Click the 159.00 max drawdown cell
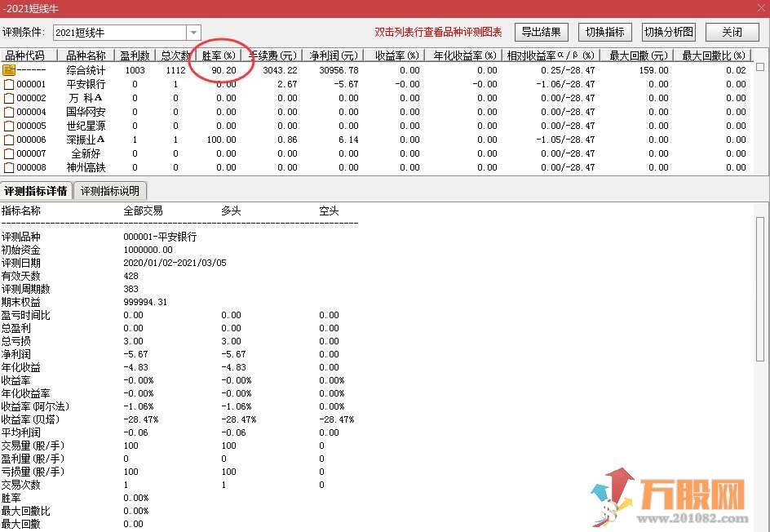The height and width of the screenshot is (532, 770). click(x=653, y=70)
